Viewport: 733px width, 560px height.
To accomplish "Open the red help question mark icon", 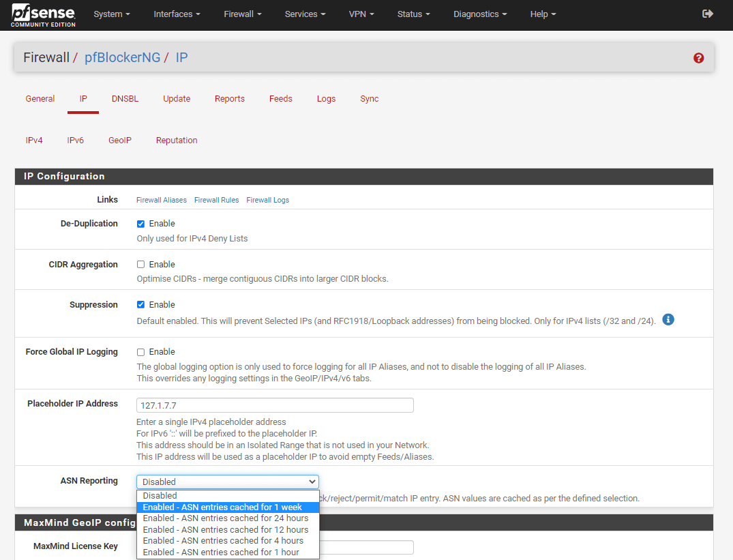I will (698, 58).
